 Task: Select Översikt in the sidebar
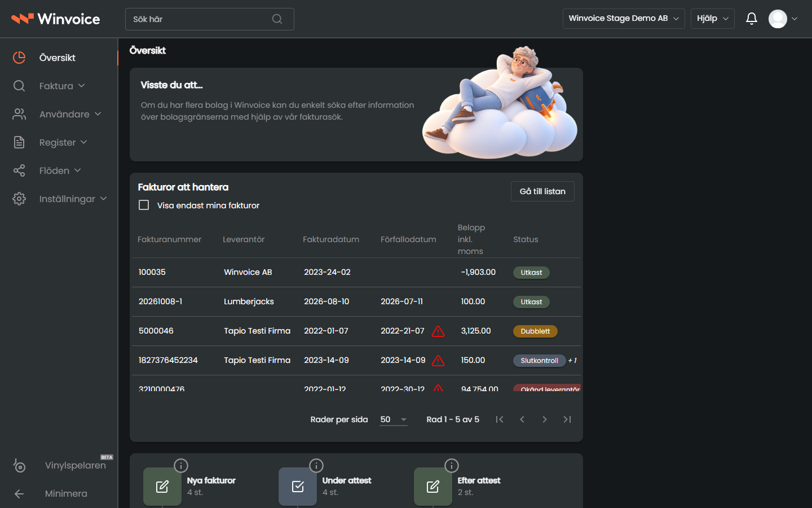59,58
